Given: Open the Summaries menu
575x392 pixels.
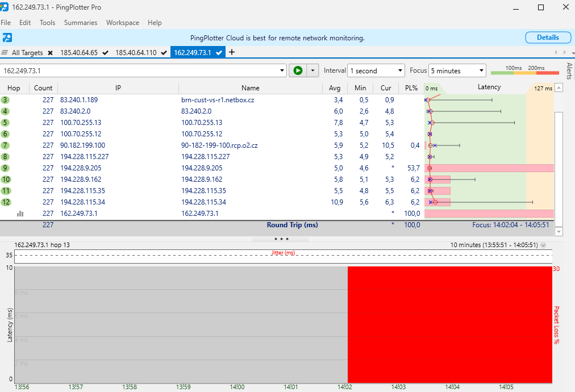Looking at the screenshot, I should coord(81,23).
